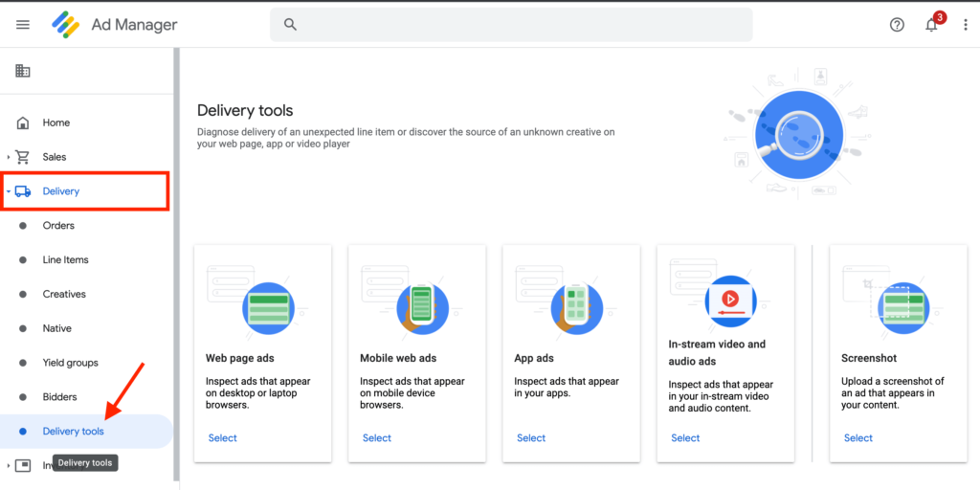
Task: Select Mobile web ads tool
Action: (x=377, y=438)
